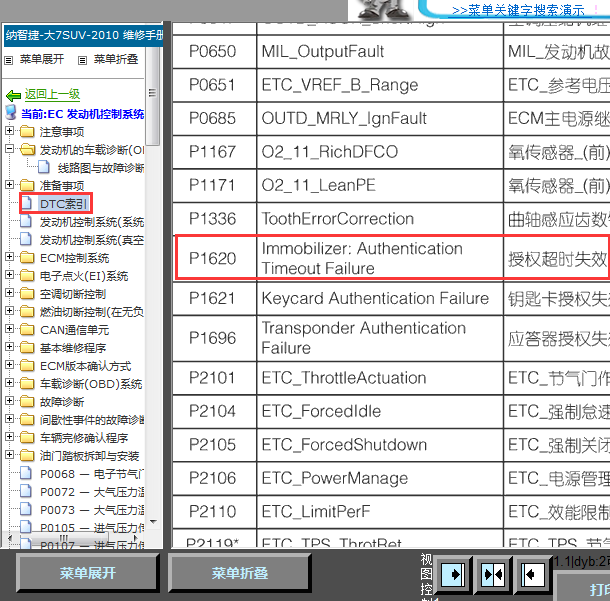
Task: Open 发动机控制系统(真空 document
Action: 92,240
